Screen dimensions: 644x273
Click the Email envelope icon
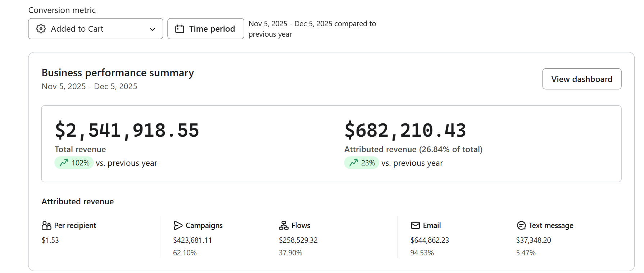[415, 226]
